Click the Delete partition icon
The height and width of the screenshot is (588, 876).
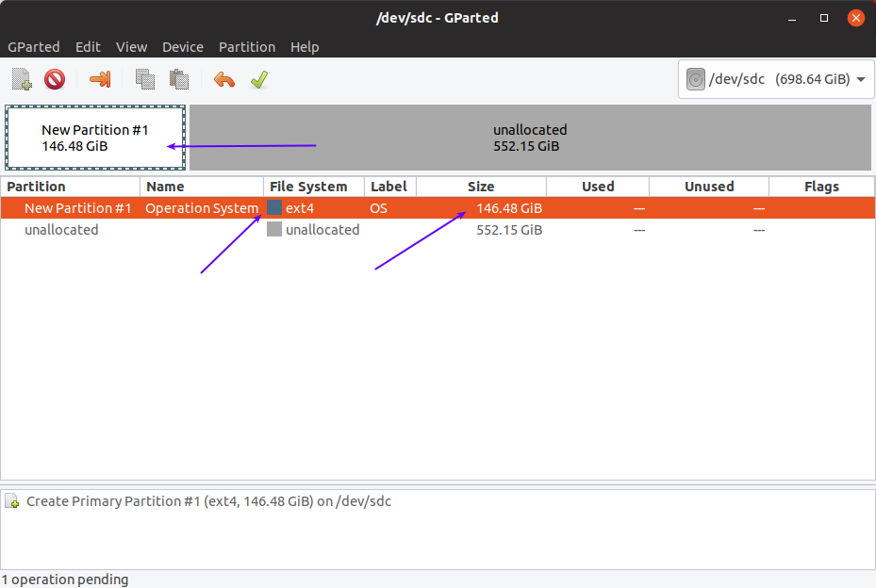[55, 79]
